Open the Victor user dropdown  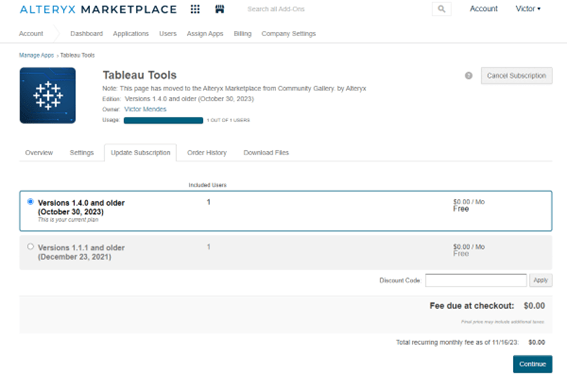pos(528,9)
